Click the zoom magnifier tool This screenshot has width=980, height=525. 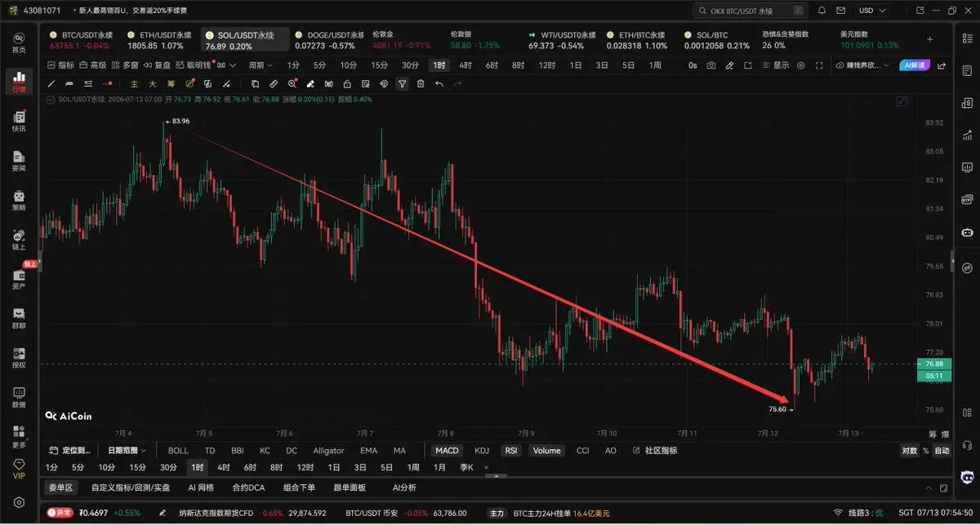[x=292, y=83]
